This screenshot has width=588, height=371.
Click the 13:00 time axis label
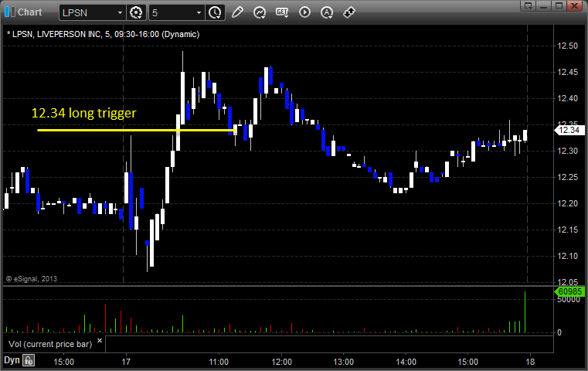[x=344, y=362]
